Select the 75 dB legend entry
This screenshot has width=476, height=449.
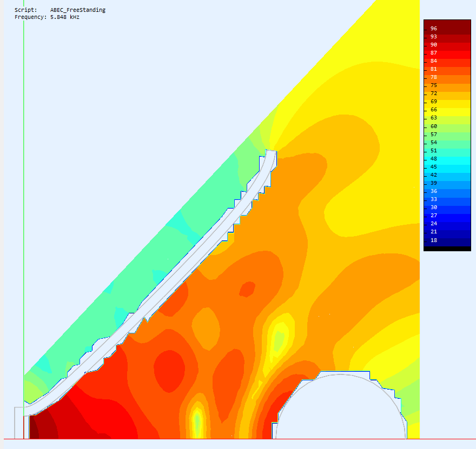point(433,85)
